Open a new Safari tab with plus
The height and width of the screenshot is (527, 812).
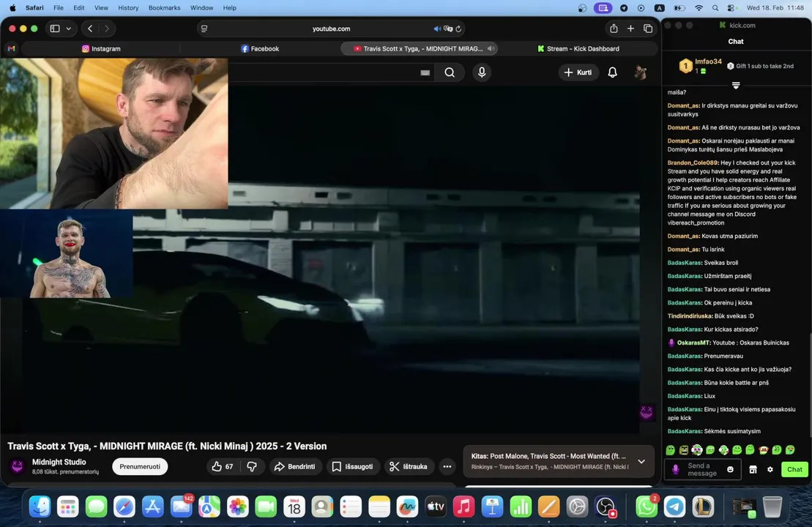click(630, 29)
